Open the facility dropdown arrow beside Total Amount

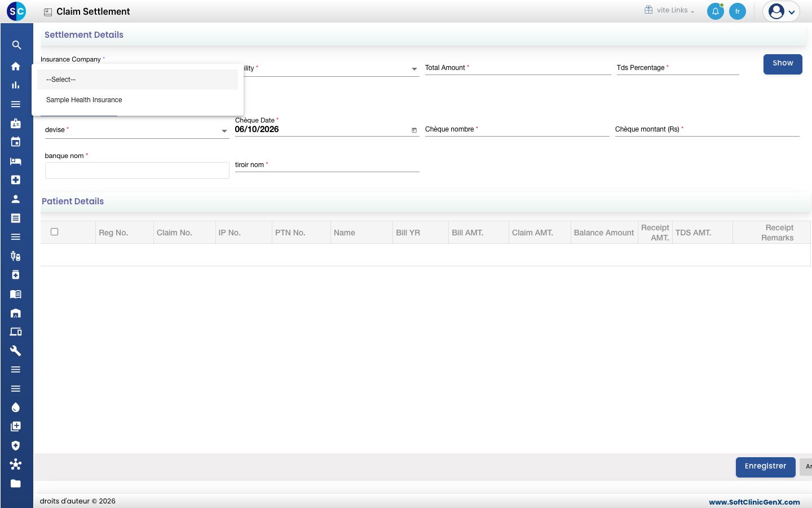[414, 69]
